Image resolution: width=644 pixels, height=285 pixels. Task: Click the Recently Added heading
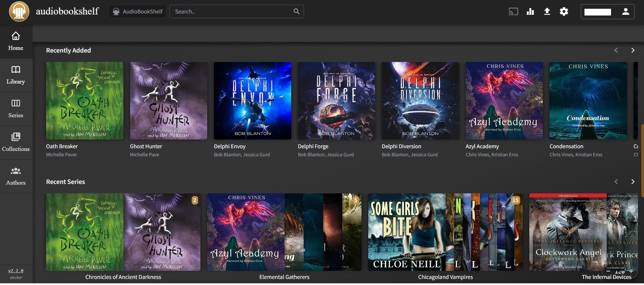pos(68,50)
